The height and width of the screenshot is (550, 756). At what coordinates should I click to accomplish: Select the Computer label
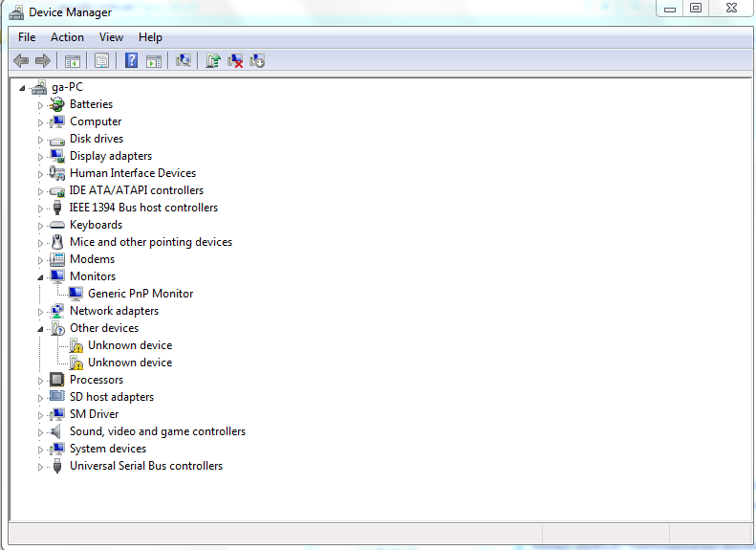click(96, 121)
